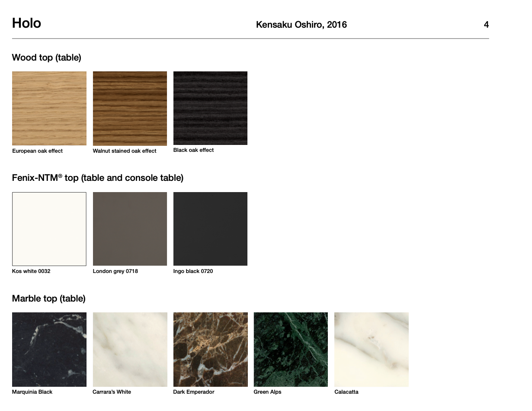
Task: Click the Fenix-NTM top section heading
Action: pos(98,178)
